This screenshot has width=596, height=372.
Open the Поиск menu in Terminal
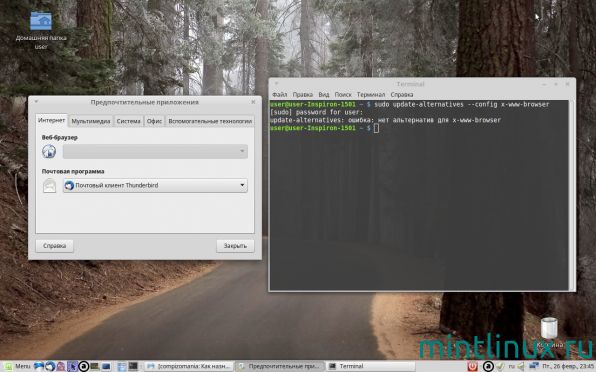[x=343, y=95]
